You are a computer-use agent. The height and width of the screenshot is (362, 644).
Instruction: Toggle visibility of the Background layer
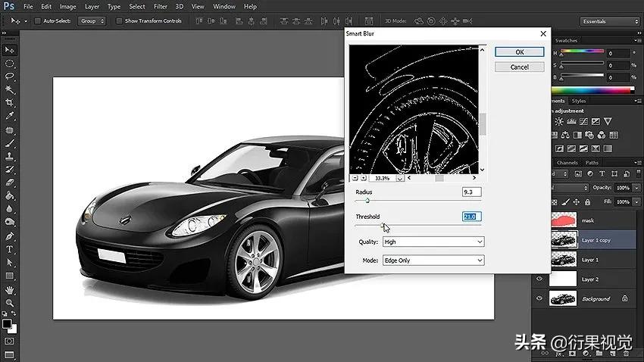click(539, 299)
